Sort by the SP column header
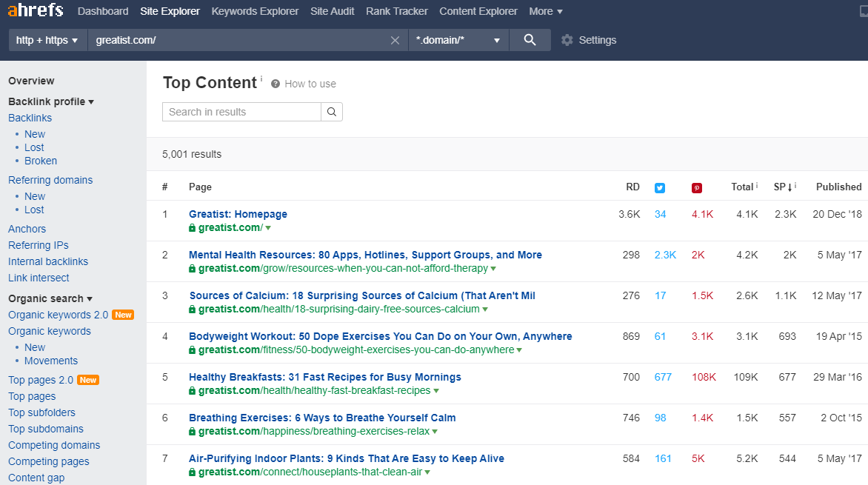The image size is (868, 485). (783, 187)
